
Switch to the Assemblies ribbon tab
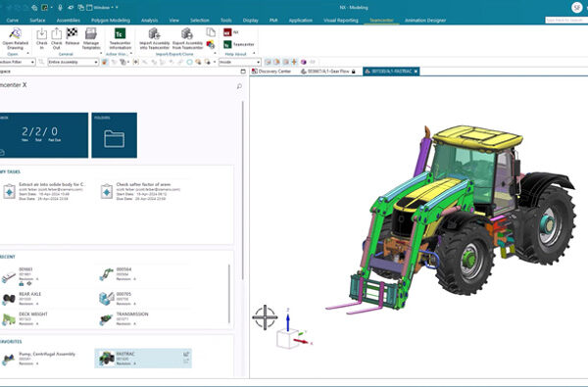tap(68, 21)
